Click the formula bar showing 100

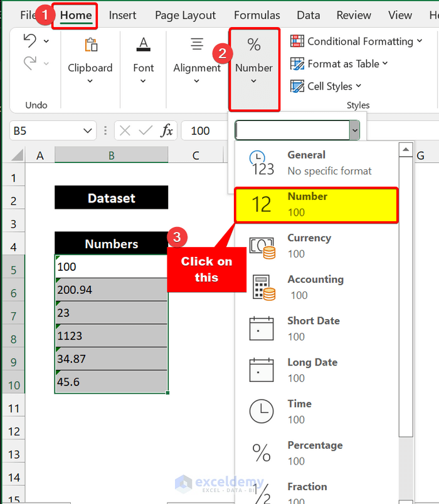coord(204,131)
